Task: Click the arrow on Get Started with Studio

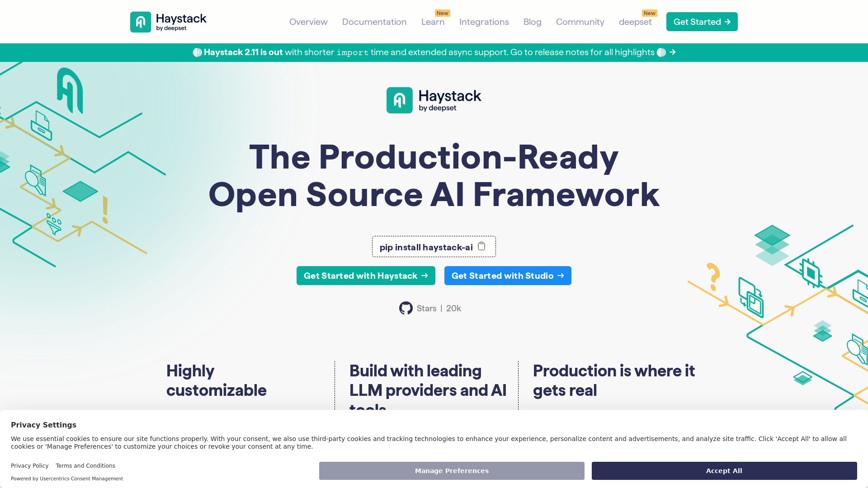Action: coord(561,276)
